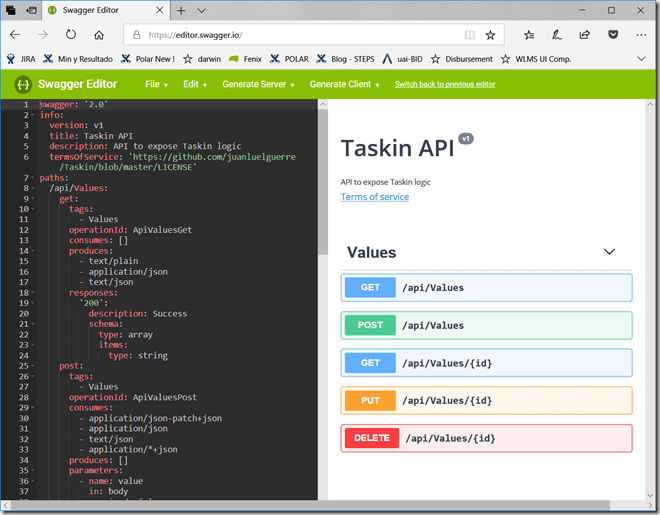Click the browser refresh icon
Image resolution: width=660 pixels, height=515 pixels.
(x=73, y=35)
